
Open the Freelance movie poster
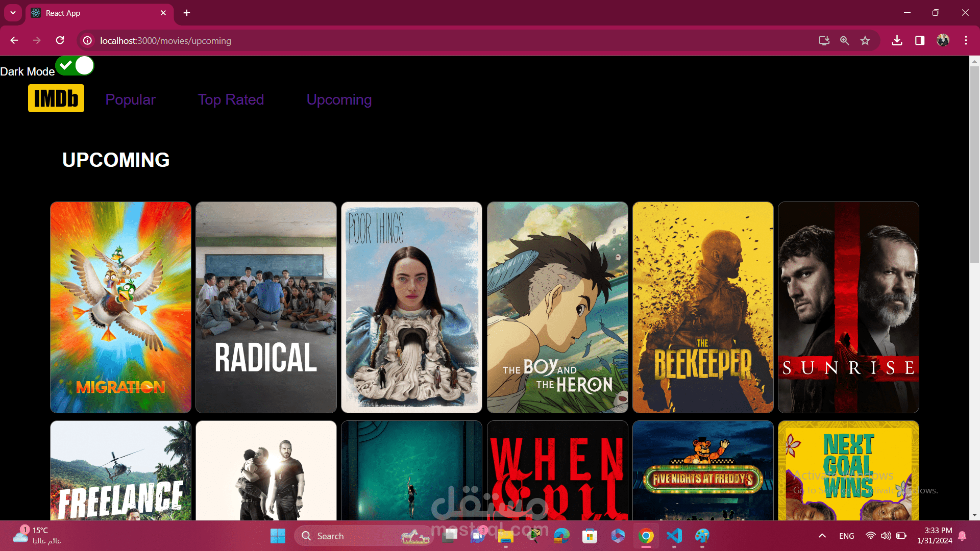point(120,470)
